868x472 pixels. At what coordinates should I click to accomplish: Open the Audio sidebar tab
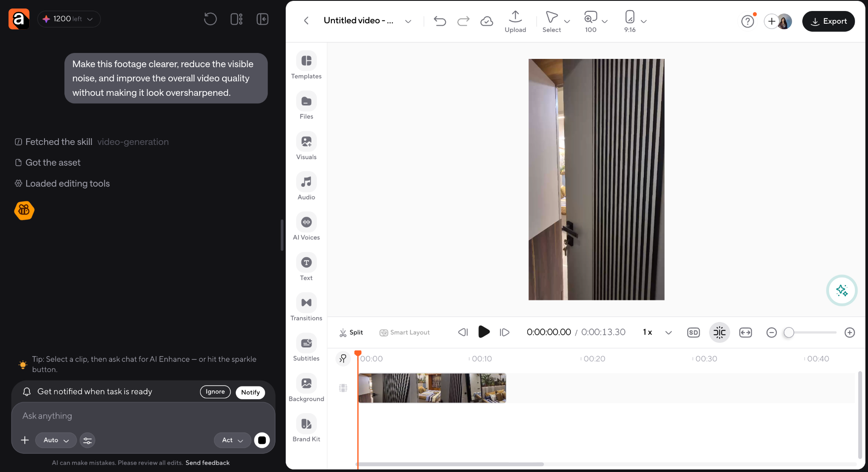point(306,186)
